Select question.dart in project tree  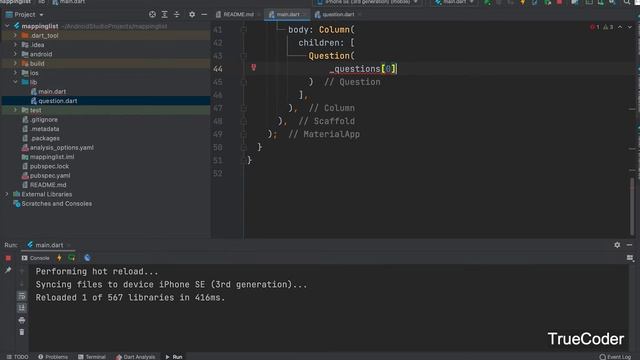[x=58, y=101]
